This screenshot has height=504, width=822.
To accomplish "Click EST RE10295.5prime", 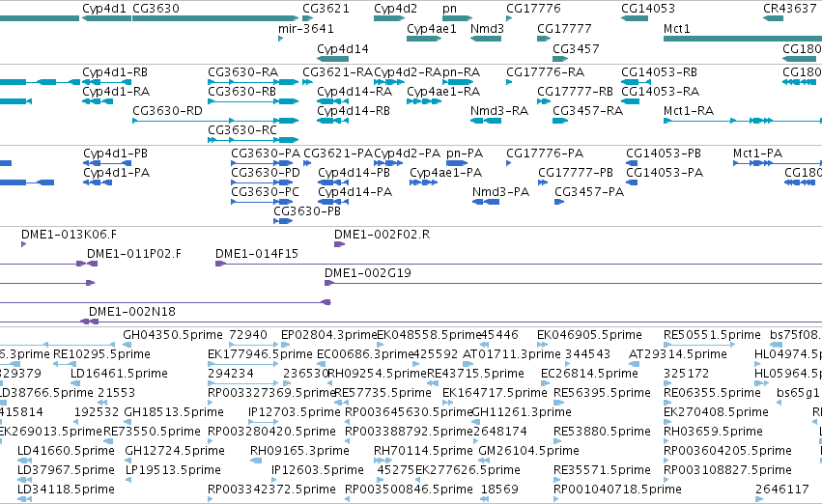I will tap(101, 354).
